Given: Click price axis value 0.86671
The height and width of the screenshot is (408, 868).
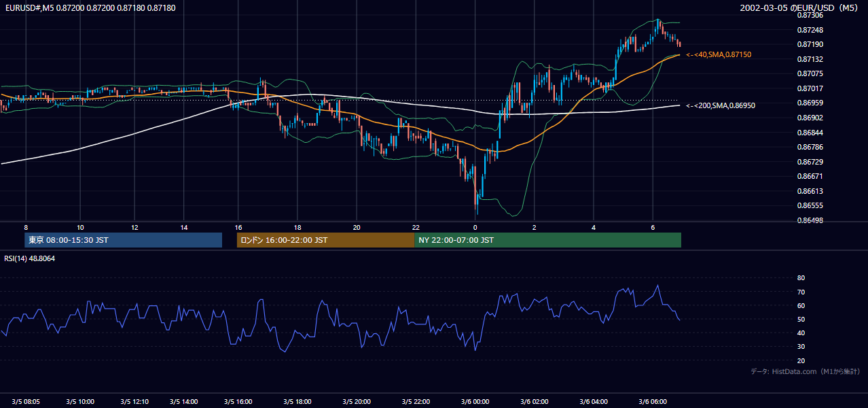Looking at the screenshot, I should coord(810,176).
